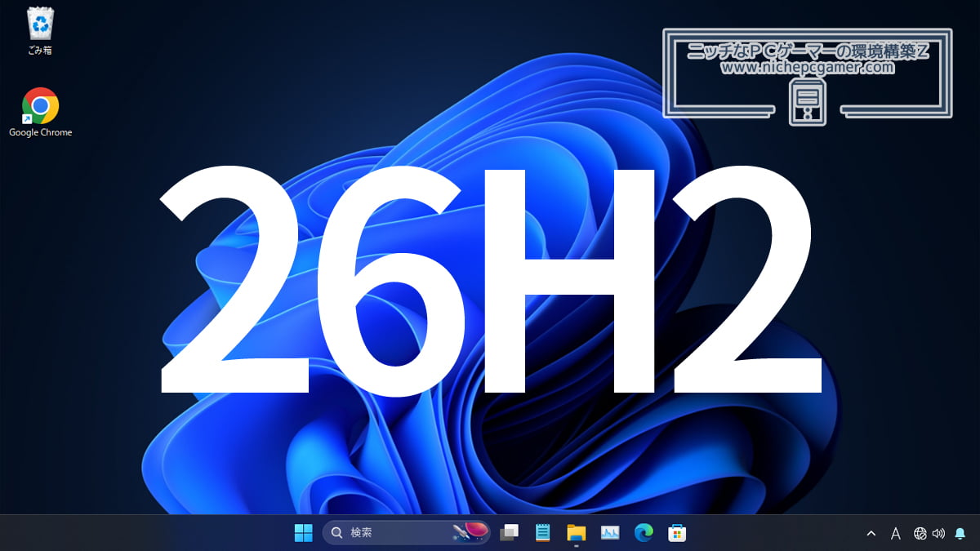
Task: Open the Windows Start menu
Action: 303,533
